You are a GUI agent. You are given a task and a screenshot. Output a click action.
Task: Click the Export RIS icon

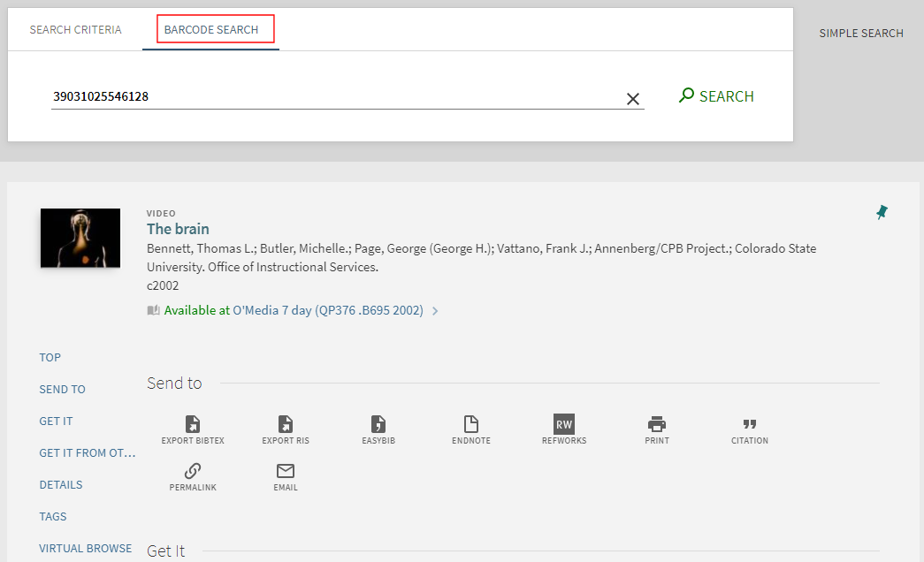286,425
